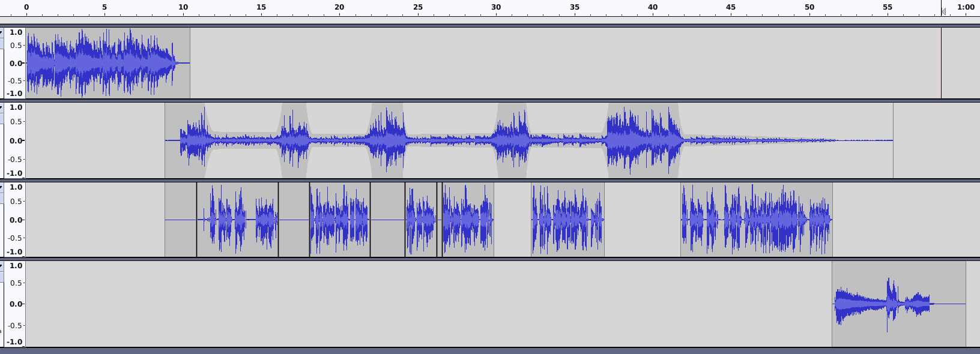Select the long enveloped clip in second track
This screenshot has height=354, width=980.
pyautogui.click(x=529, y=140)
